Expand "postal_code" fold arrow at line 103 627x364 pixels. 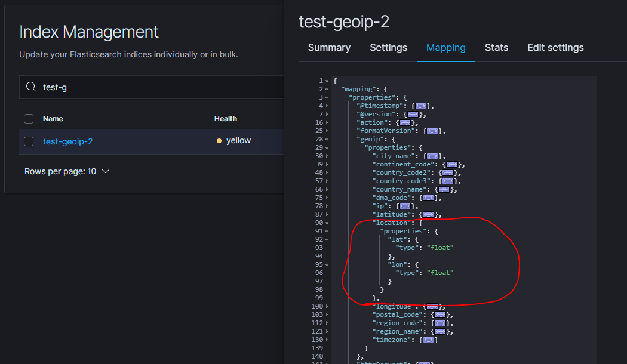(x=327, y=315)
